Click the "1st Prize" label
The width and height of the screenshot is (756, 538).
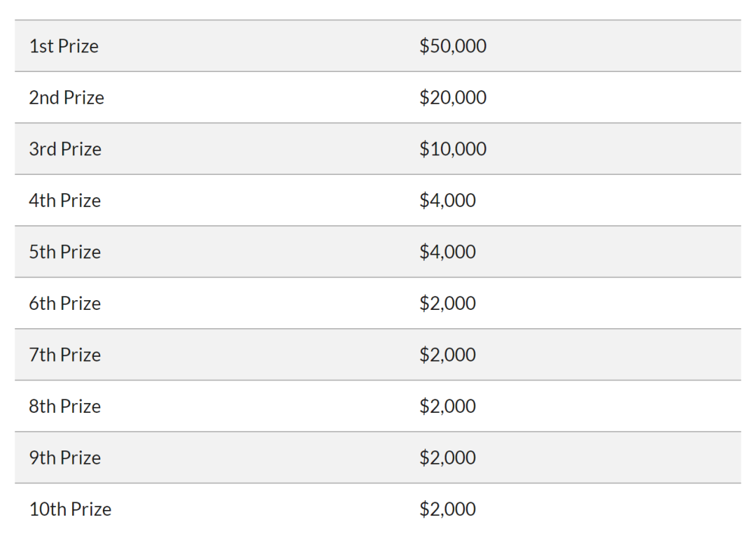tap(64, 46)
